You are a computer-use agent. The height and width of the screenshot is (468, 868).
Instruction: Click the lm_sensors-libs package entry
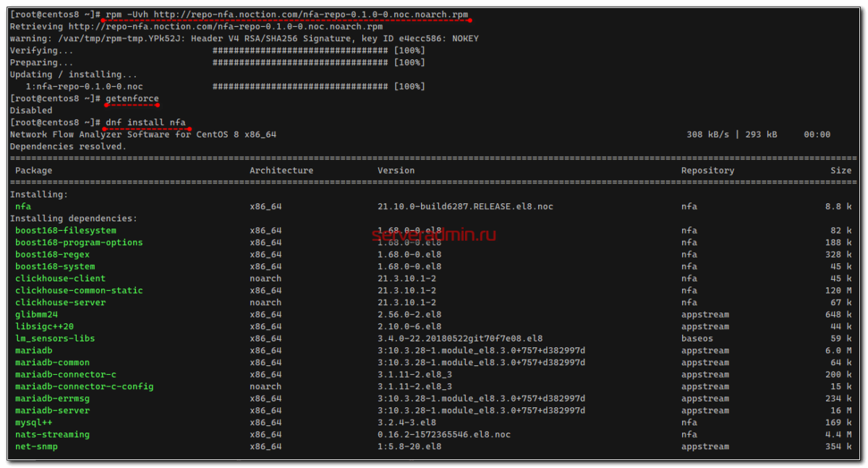click(x=55, y=339)
